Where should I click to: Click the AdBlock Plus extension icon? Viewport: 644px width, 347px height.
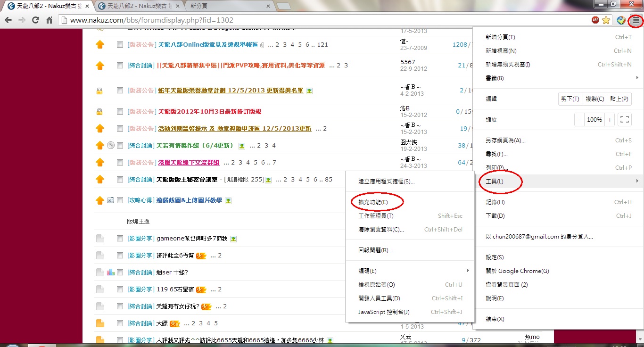(595, 20)
